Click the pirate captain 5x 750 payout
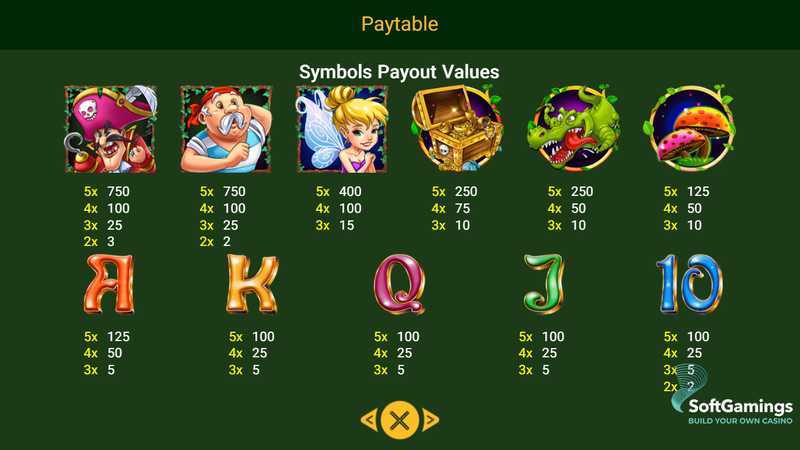 (x=107, y=191)
